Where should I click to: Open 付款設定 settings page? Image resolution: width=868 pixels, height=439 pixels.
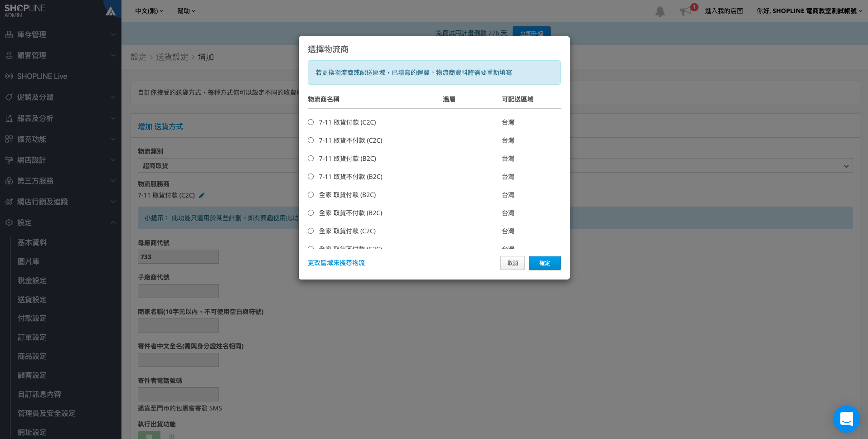tap(32, 318)
